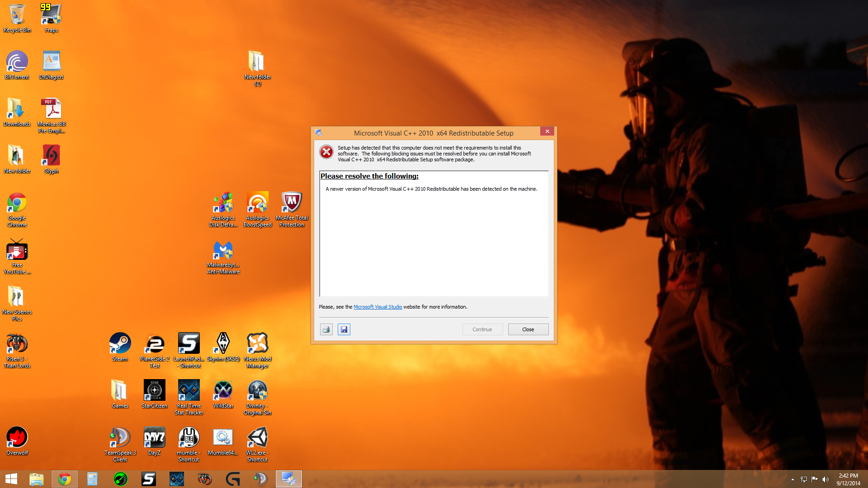Select the Real Time Stat Tracker icon

click(189, 397)
